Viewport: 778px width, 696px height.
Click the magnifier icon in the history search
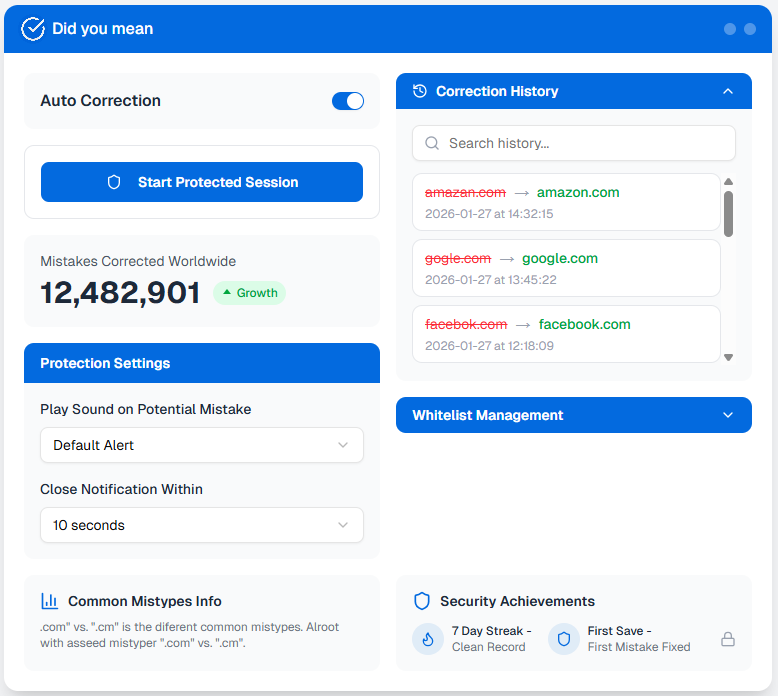click(432, 143)
